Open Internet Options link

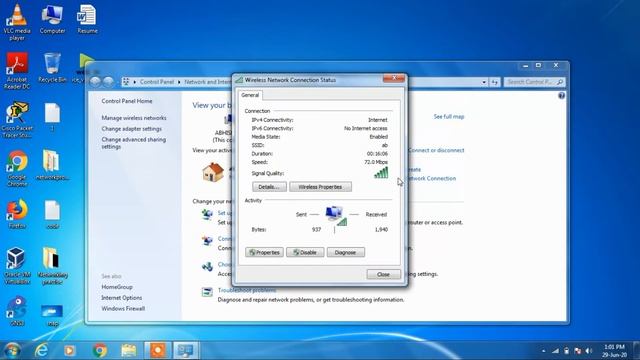[122, 298]
